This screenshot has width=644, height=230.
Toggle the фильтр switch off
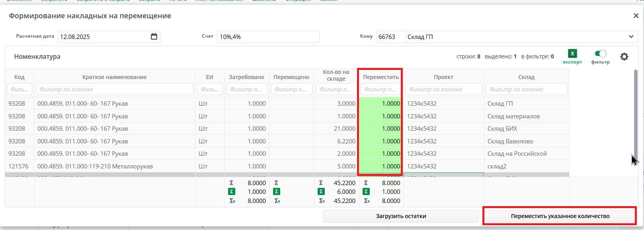(x=600, y=54)
